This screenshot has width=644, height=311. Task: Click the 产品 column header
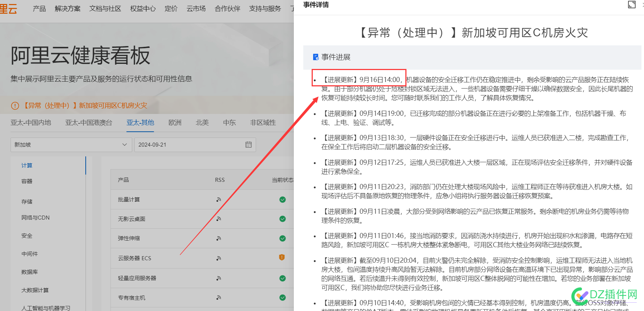point(123,180)
